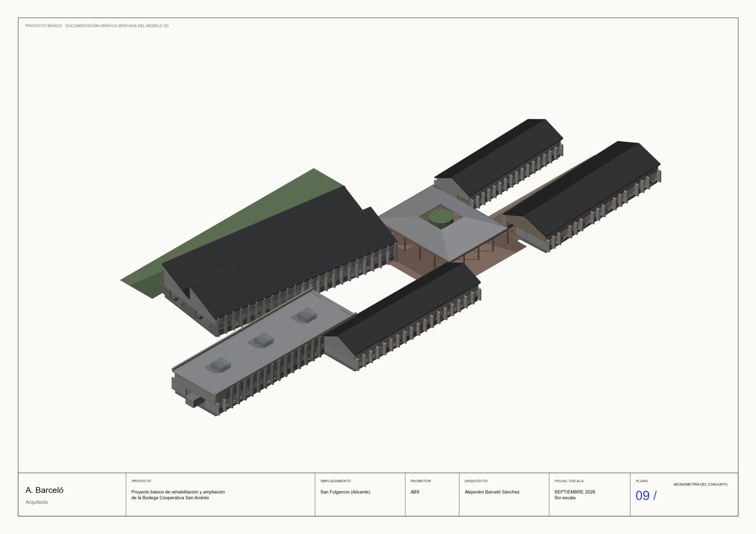Click the 'A. Barceló' name in the title block
Screen dimensions: 756x534
[x=44, y=490]
